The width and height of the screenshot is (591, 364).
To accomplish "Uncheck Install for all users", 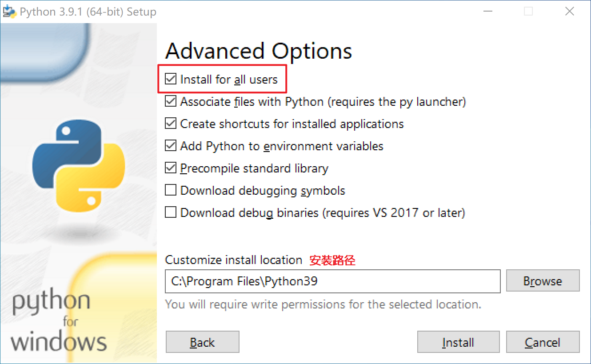I will pos(171,80).
